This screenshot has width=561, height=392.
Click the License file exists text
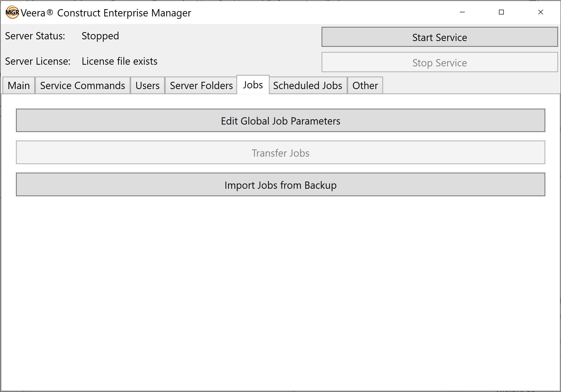click(119, 61)
